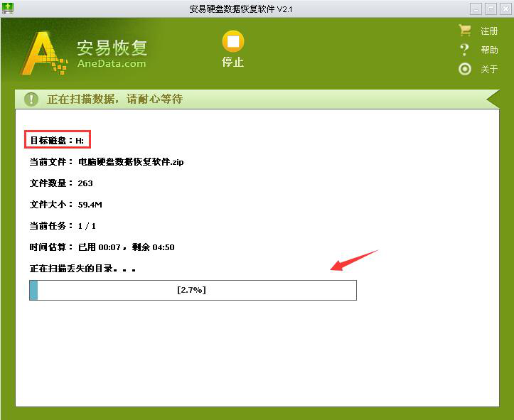Click the 正在扫描丢失的目录 status text
This screenshot has width=514, height=420.
(82, 269)
